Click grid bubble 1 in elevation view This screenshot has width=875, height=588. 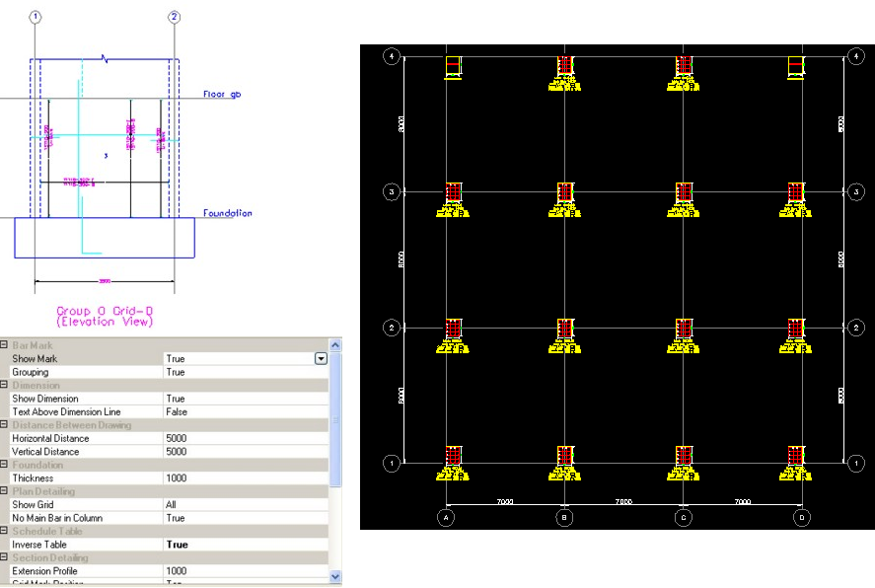point(36,17)
